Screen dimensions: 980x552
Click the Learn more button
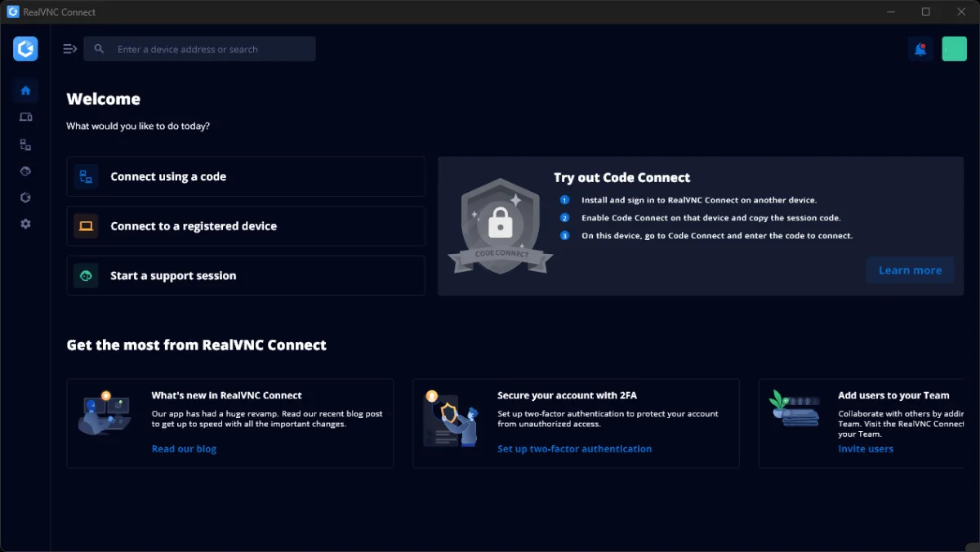pos(910,270)
